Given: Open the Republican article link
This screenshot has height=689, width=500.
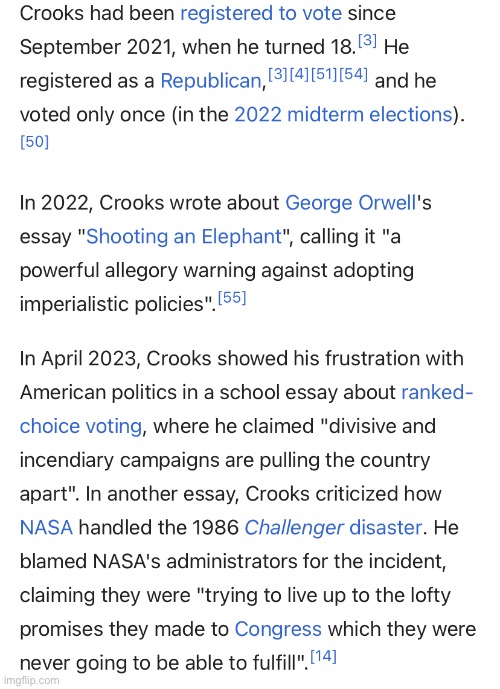Looking at the screenshot, I should (x=211, y=81).
